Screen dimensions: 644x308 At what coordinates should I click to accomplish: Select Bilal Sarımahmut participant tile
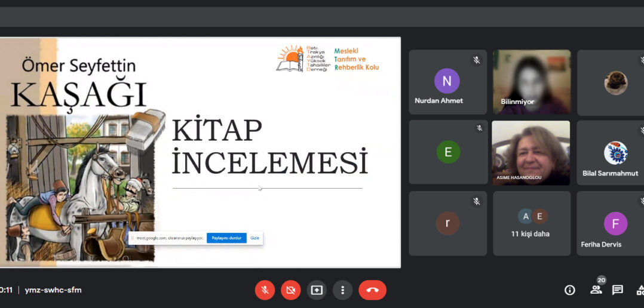pyautogui.click(x=611, y=153)
